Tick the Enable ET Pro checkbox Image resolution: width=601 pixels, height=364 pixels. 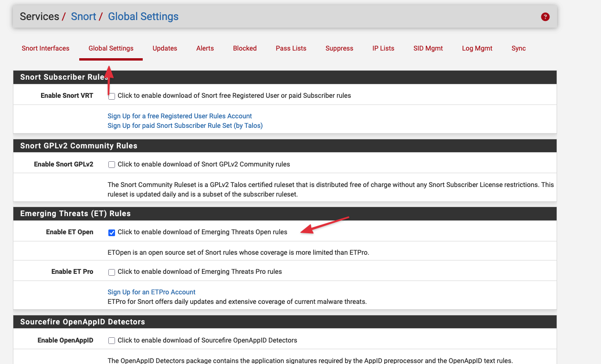[112, 272]
